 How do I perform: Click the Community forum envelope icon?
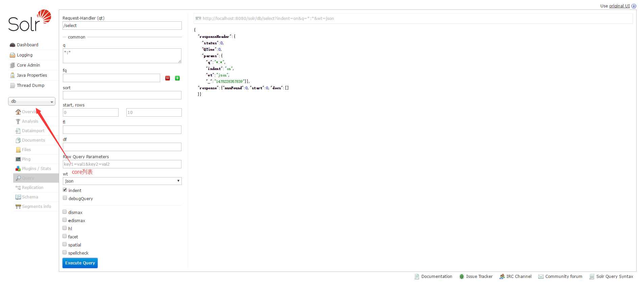pos(541,277)
